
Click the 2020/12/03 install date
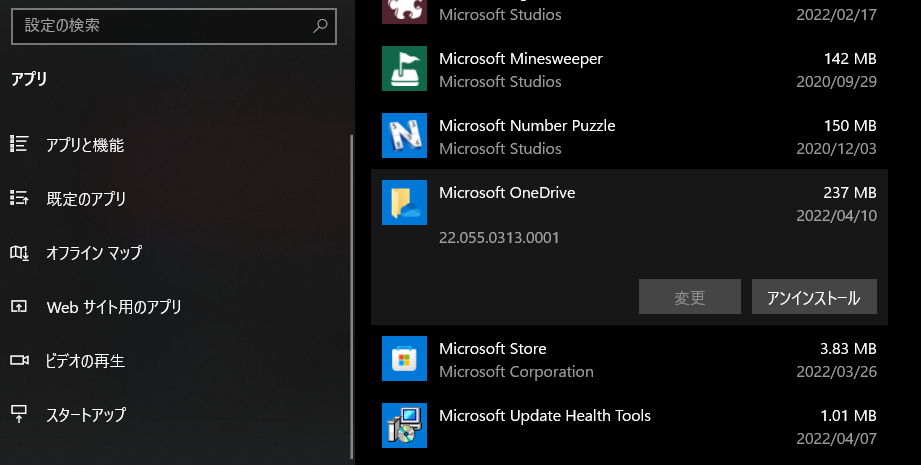tap(836, 149)
